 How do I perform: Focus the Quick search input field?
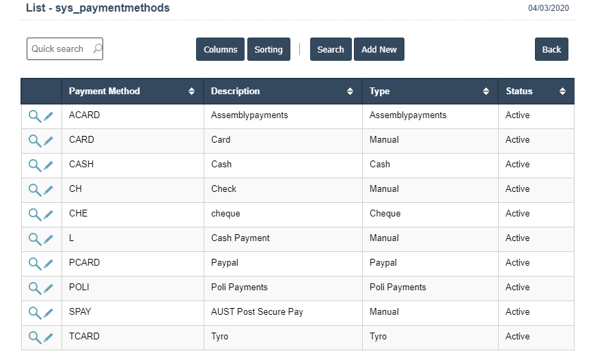(x=58, y=48)
